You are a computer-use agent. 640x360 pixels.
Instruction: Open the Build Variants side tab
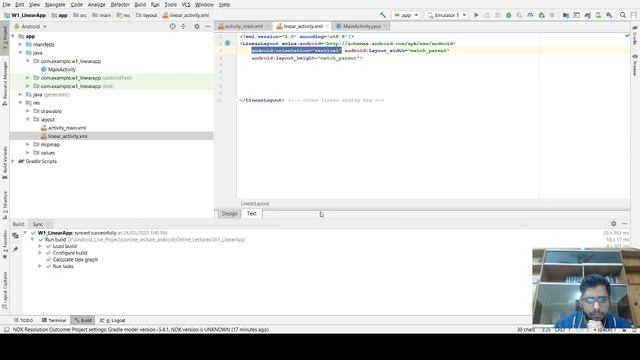5,162
